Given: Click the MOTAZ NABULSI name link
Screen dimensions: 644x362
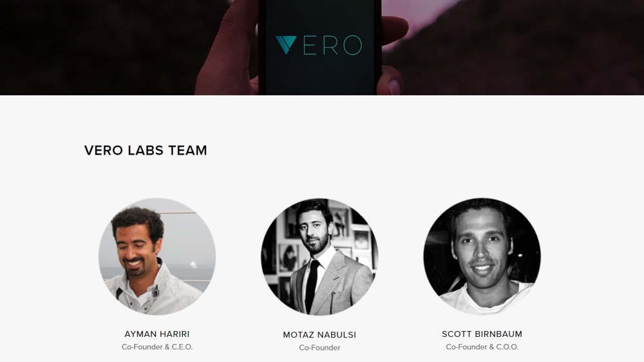Looking at the screenshot, I should click(x=319, y=335).
